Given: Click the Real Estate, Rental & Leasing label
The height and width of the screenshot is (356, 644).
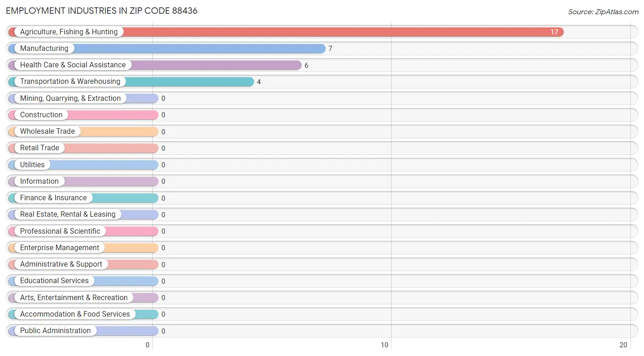Looking at the screenshot, I should point(68,214).
